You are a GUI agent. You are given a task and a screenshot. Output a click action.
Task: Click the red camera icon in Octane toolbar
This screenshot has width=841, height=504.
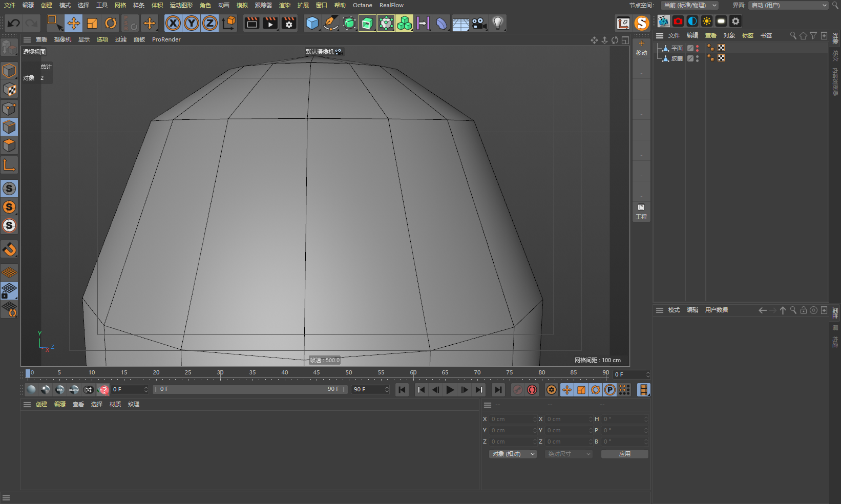pyautogui.click(x=678, y=21)
